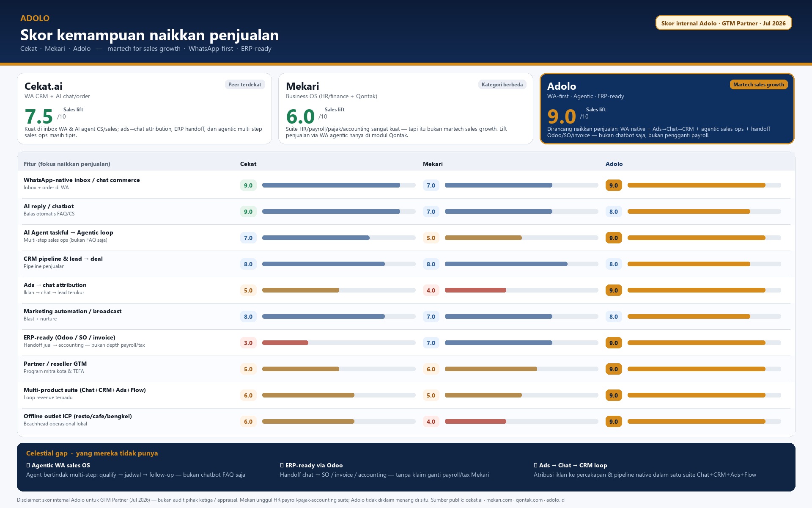Image resolution: width=812 pixels, height=508 pixels.
Task: Select the Adolo card heading
Action: (562, 86)
